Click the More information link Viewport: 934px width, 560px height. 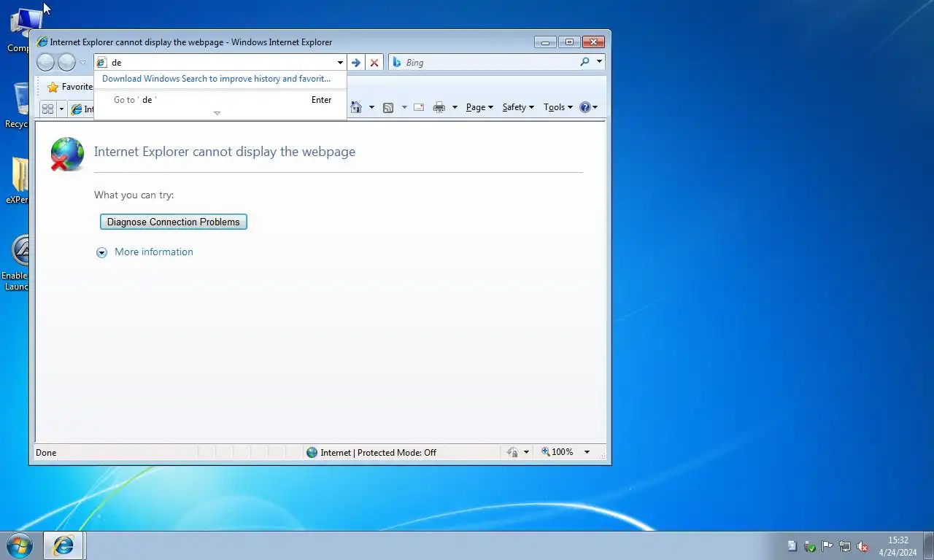click(x=154, y=252)
